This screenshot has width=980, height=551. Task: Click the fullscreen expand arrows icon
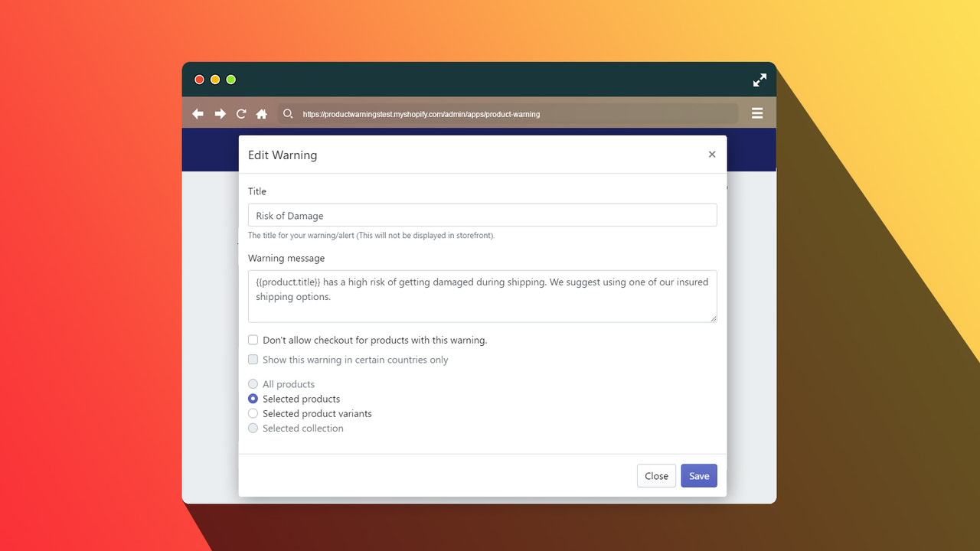(x=759, y=80)
